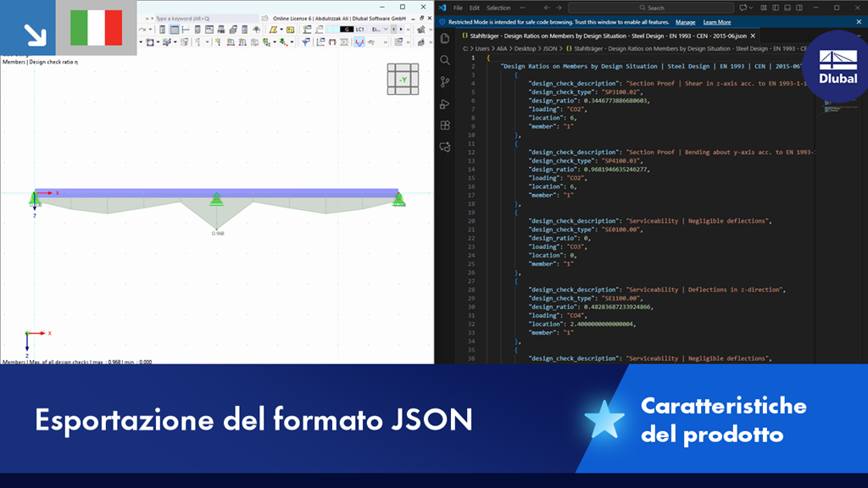Click the red portal frame icon in RFEM toolbar
This screenshot has height=488, width=868.
pos(332,42)
